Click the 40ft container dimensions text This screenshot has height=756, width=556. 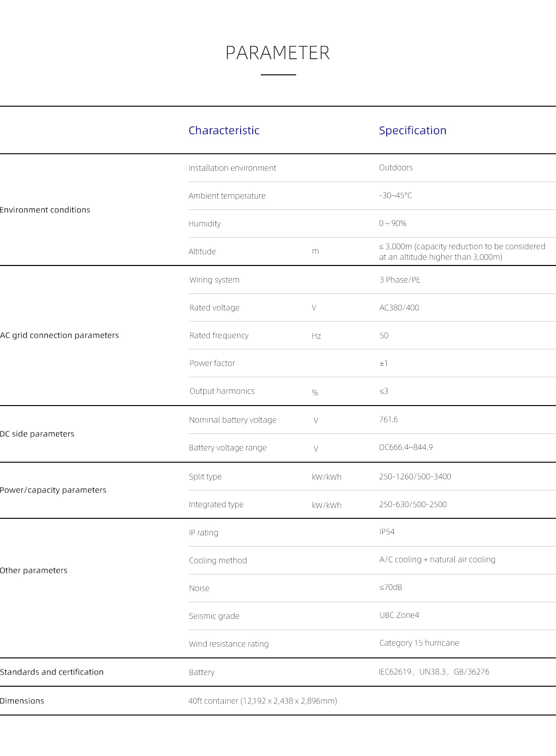[262, 701]
